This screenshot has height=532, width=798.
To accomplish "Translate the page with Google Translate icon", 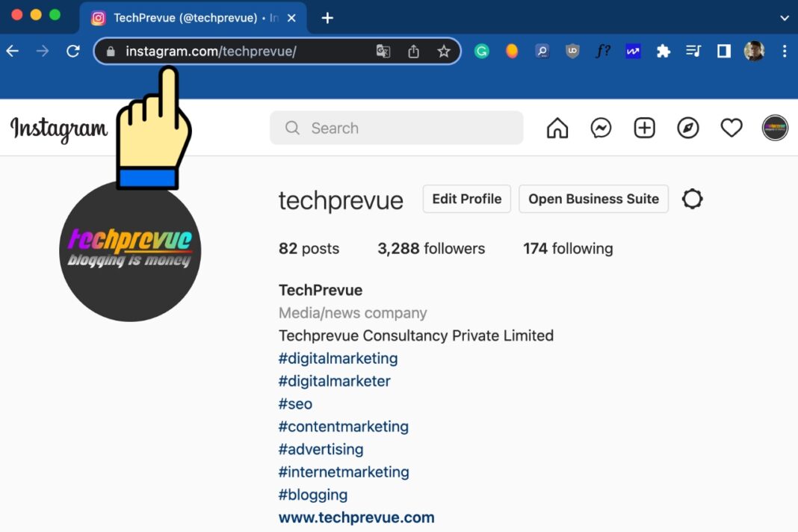I will [383, 51].
